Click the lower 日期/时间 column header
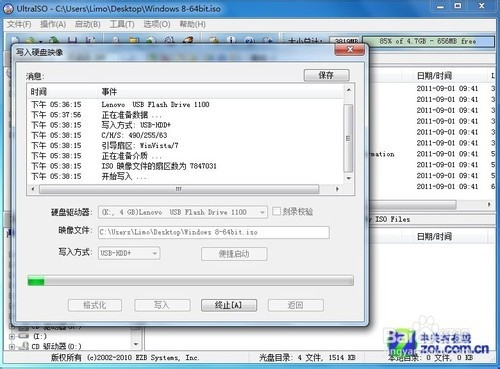This screenshot has height=369, width=500. [x=434, y=237]
